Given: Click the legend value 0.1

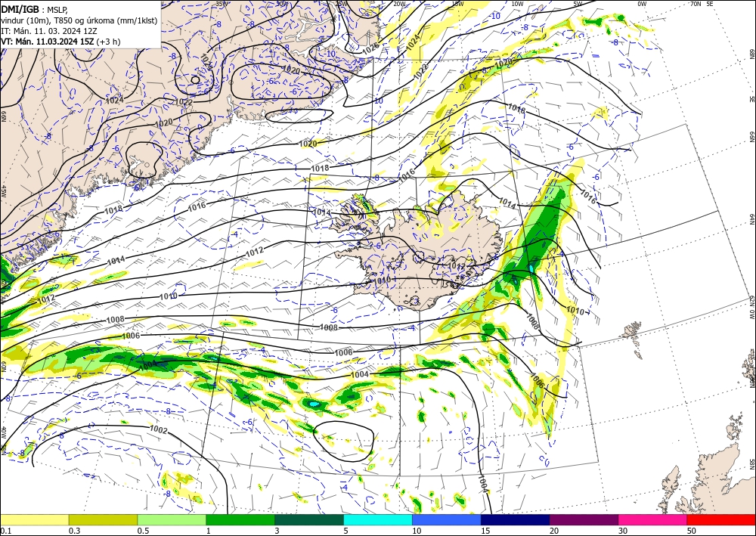Looking at the screenshot, I should point(5,531).
